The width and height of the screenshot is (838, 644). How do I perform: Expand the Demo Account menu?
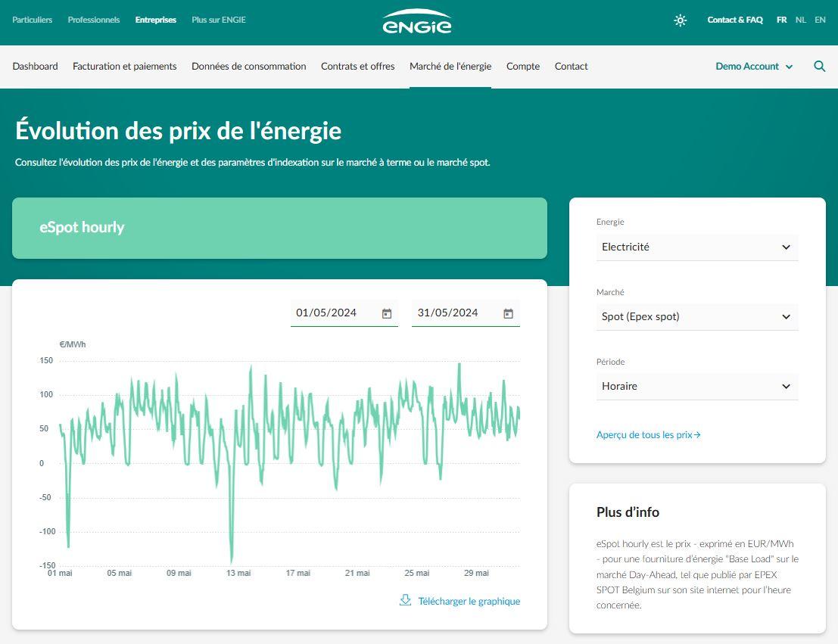(x=753, y=67)
